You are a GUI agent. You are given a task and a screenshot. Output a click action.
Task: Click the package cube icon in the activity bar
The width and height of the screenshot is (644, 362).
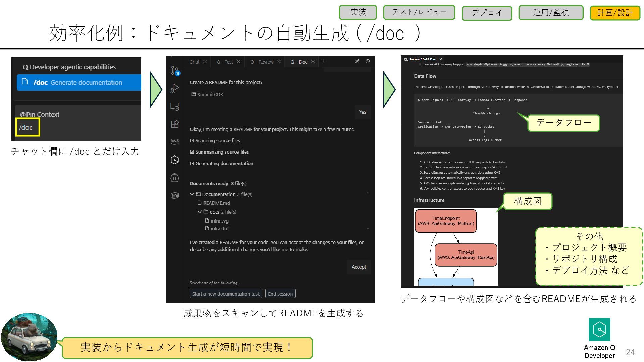pyautogui.click(x=175, y=195)
